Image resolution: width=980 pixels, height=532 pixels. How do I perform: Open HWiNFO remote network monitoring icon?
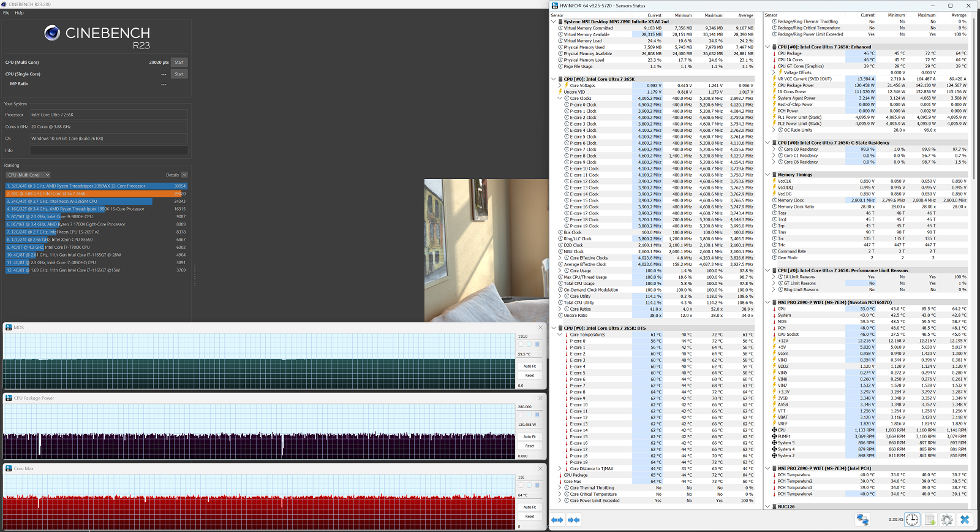pos(862,520)
